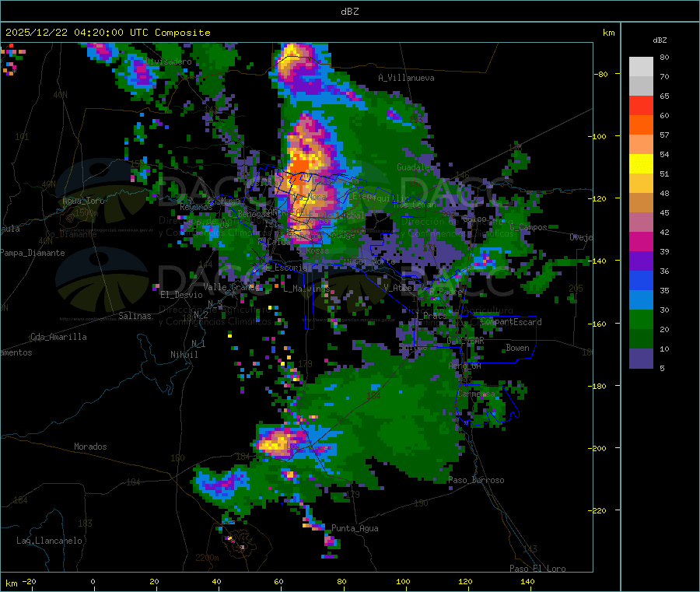Click the G_Campos map label
The image size is (700, 592).
tap(528, 227)
